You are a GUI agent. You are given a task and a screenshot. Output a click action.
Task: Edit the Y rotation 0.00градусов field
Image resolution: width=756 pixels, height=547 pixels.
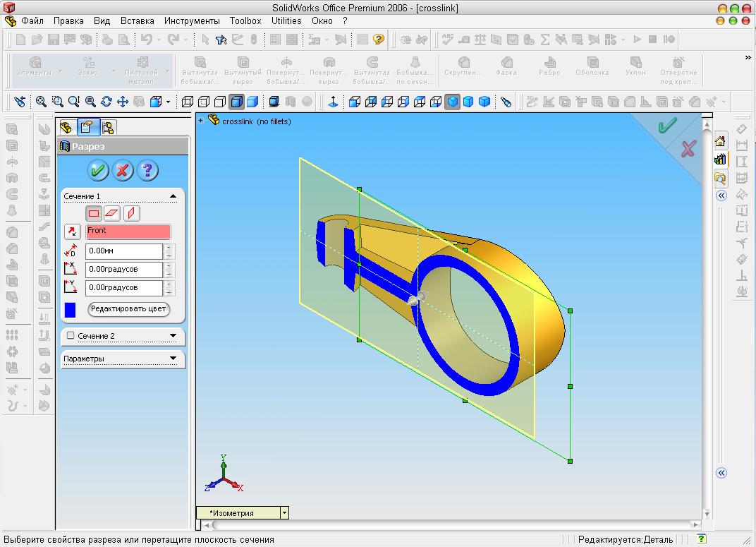tap(124, 288)
